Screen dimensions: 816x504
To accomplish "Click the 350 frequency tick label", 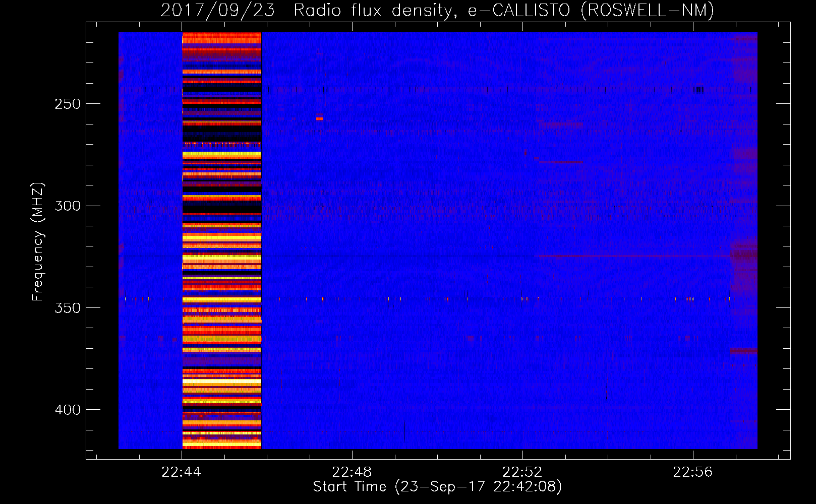I will coord(68,308).
